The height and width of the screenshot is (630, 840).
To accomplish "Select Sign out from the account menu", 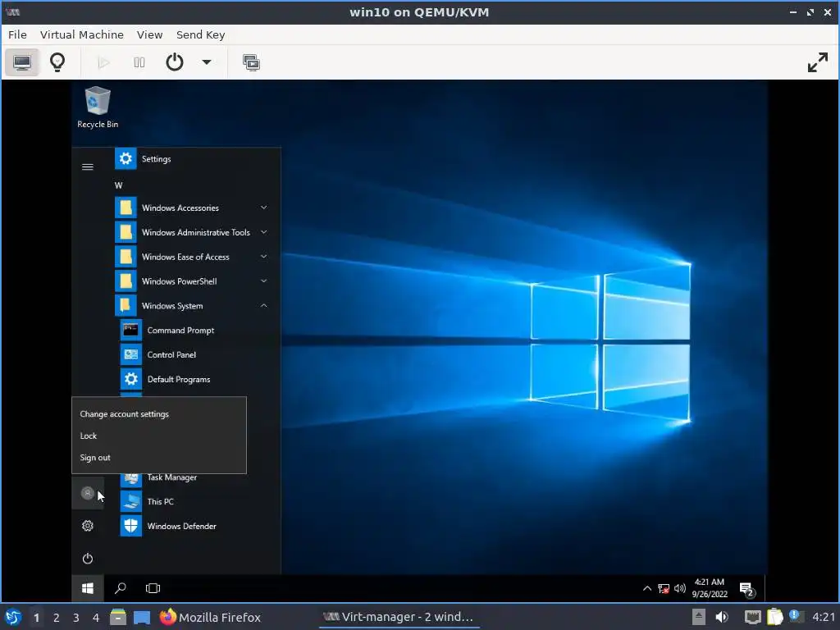I will [x=159, y=458].
